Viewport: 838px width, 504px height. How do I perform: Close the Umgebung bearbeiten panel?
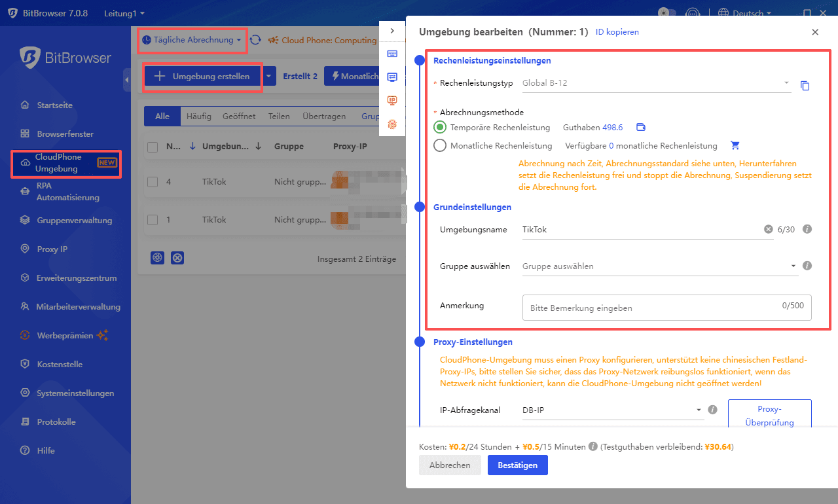pos(815,32)
